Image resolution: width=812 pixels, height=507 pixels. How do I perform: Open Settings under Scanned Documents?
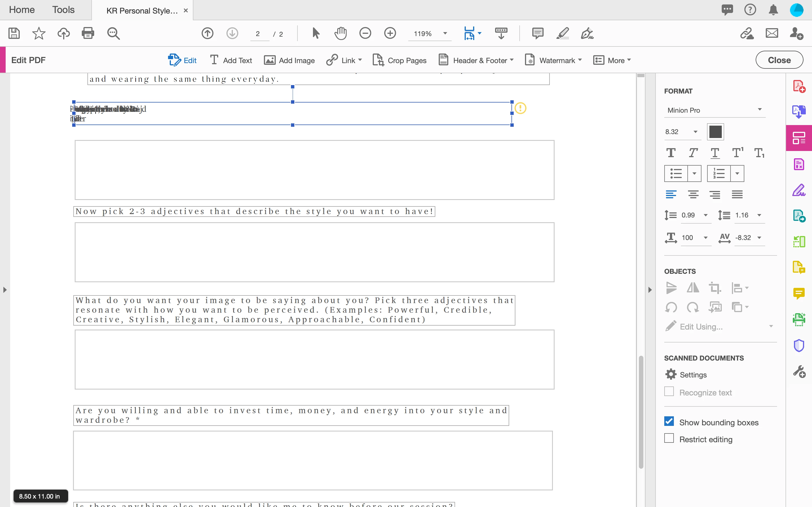click(686, 375)
